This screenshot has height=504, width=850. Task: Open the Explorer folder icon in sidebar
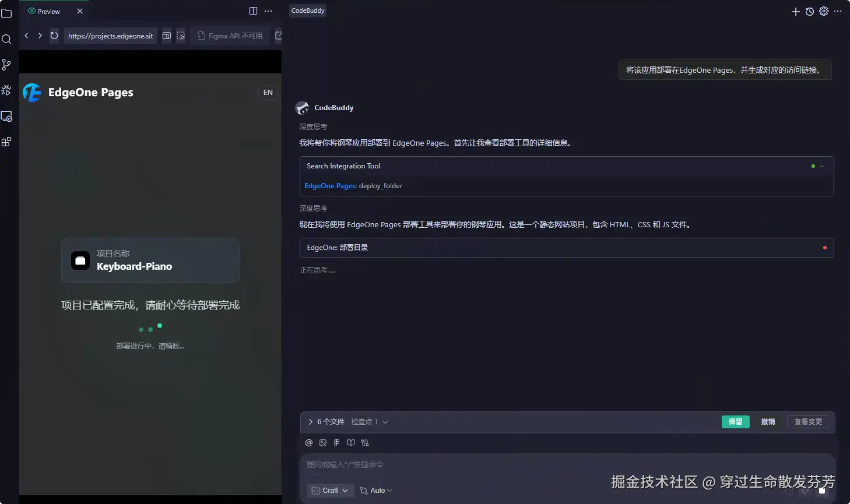click(x=6, y=13)
